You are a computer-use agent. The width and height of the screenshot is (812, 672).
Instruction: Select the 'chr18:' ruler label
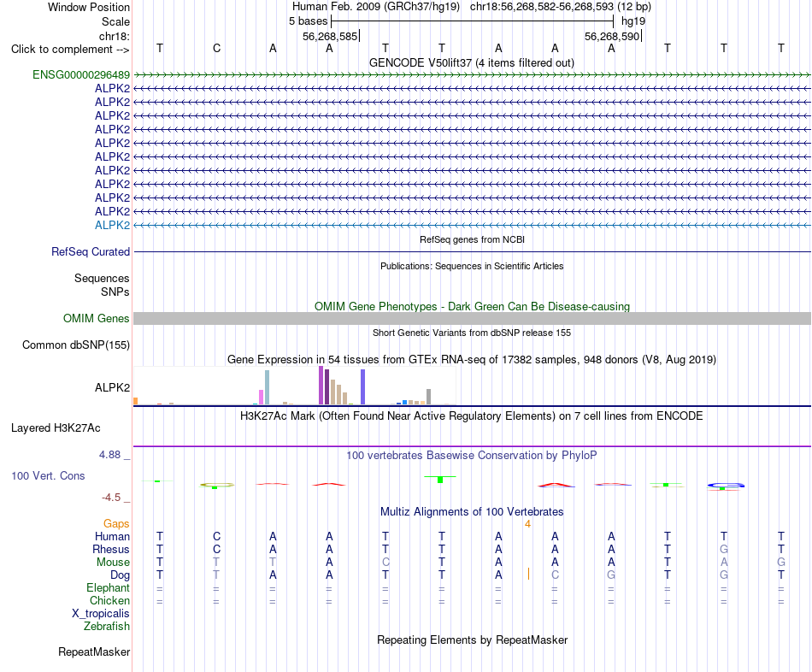(115, 36)
